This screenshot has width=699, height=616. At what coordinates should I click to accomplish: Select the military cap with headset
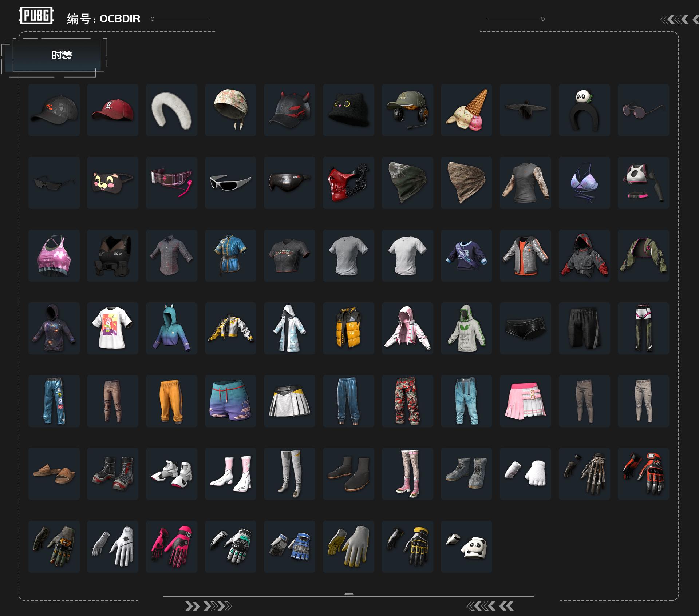407,110
